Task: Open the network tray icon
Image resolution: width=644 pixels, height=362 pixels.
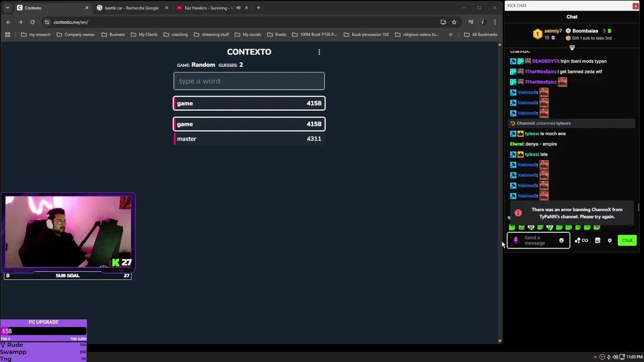Action: [622, 357]
